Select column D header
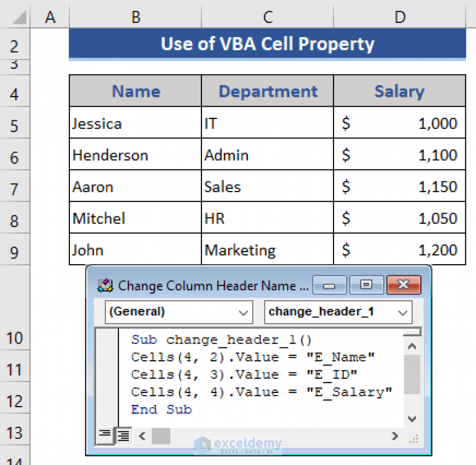Screen dimensions: 476x465 coord(400,17)
